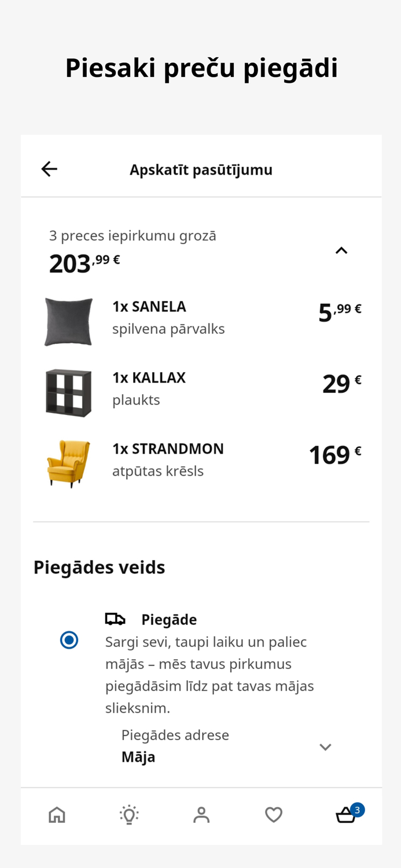Select the Piegādes veids section heading
The height and width of the screenshot is (868, 401).
point(99,567)
